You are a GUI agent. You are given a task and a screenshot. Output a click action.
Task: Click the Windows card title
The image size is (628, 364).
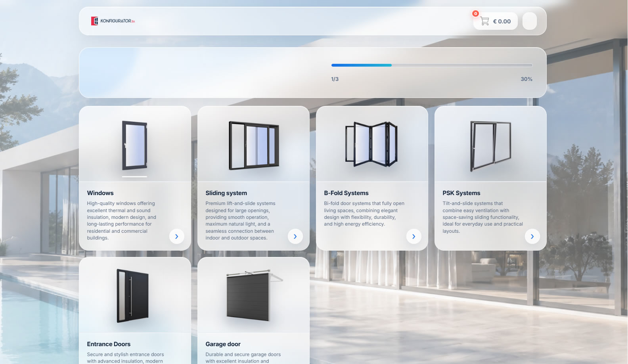[100, 193]
